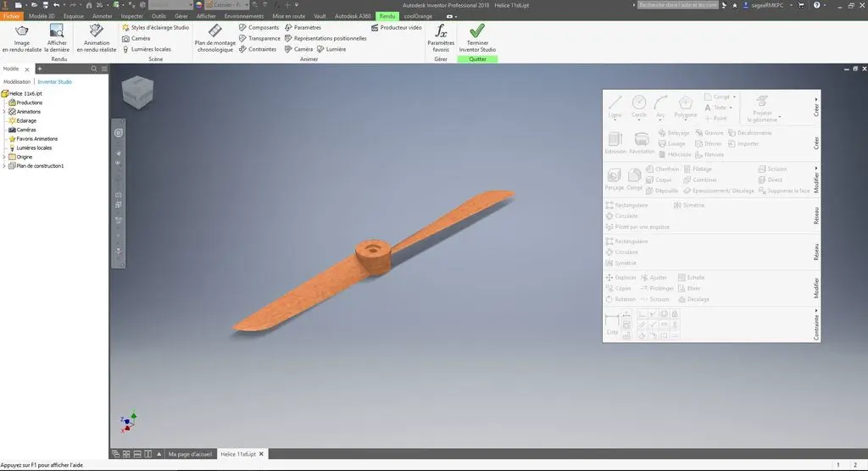Switch to the coolOrange ribbon tab

point(418,16)
